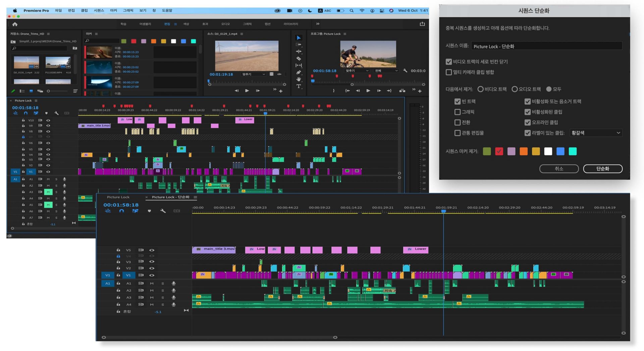Open the Sequence menu (시퀀스)
The image size is (644, 351).
tap(99, 10)
